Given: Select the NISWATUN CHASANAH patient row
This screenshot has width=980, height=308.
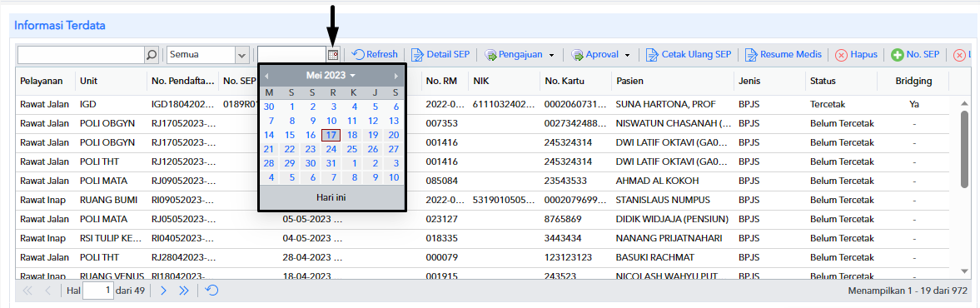Looking at the screenshot, I should (x=482, y=124).
